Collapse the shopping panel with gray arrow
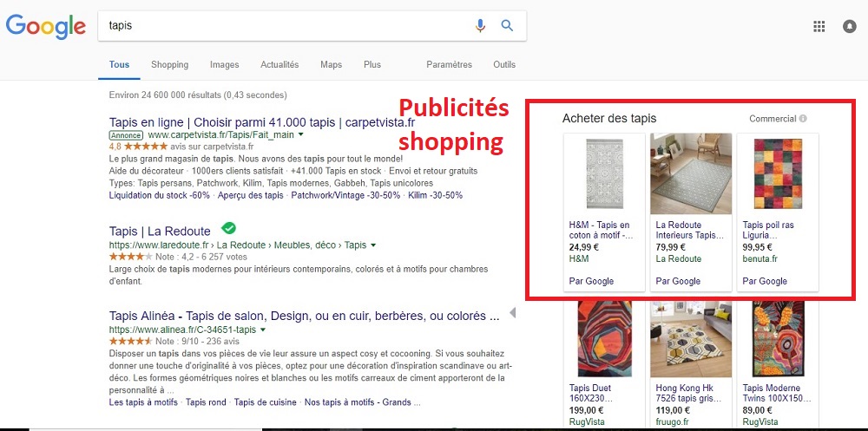Viewport: 868px width, 431px height. tap(512, 312)
